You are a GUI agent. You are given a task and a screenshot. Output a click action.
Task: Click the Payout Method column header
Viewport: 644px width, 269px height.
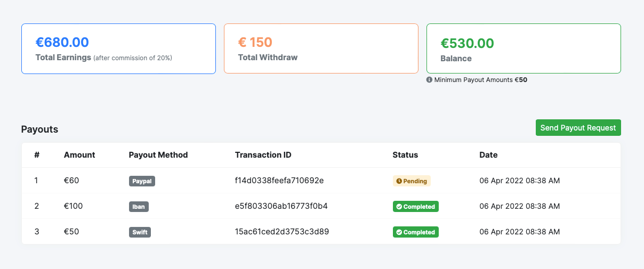pos(158,155)
